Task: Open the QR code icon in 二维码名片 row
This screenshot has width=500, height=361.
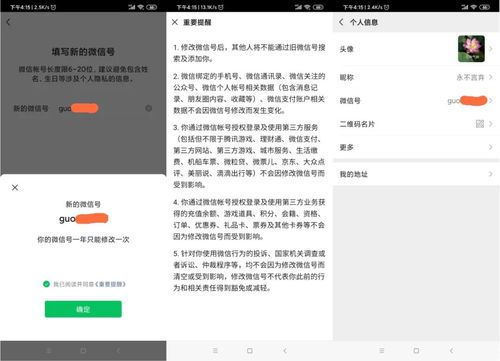Action: 480,124
